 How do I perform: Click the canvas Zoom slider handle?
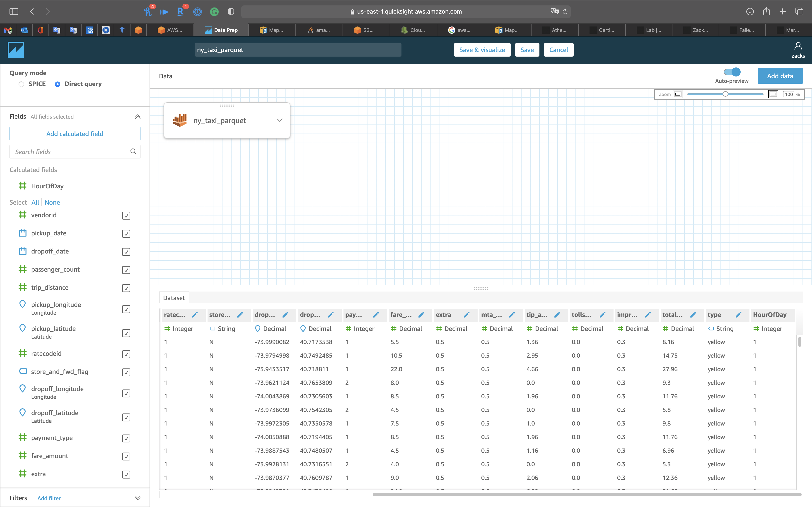pyautogui.click(x=725, y=94)
